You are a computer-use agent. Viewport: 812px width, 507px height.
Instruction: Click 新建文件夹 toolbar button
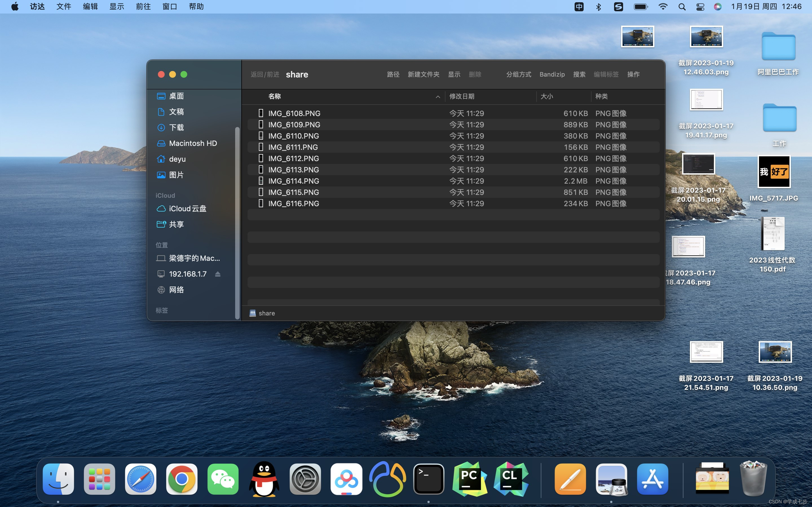(x=423, y=74)
